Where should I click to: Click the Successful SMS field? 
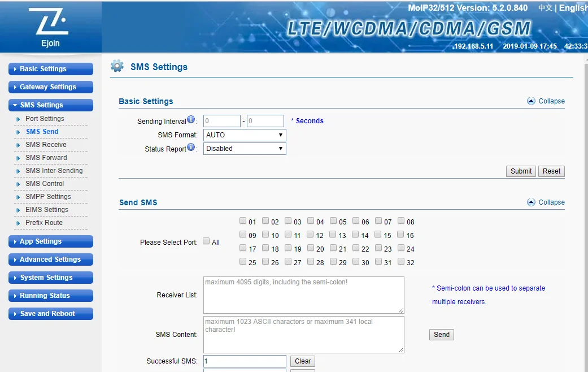245,361
